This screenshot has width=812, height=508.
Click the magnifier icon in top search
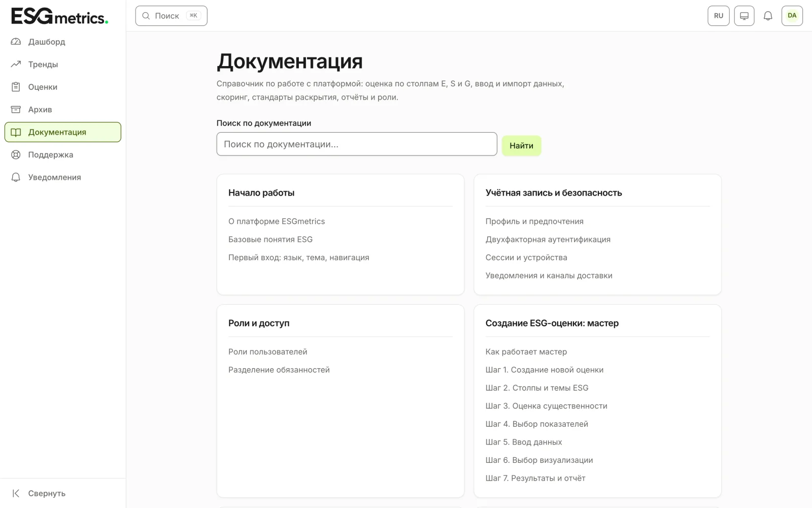click(146, 16)
